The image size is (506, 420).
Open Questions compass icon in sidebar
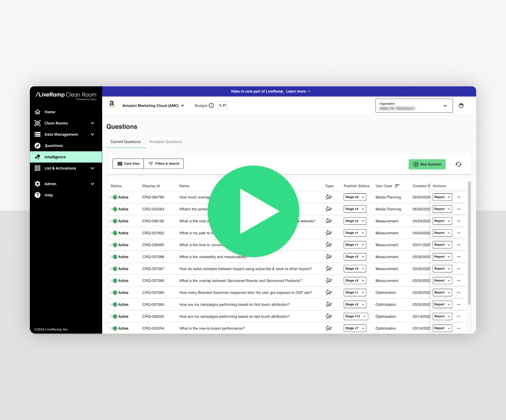point(37,146)
